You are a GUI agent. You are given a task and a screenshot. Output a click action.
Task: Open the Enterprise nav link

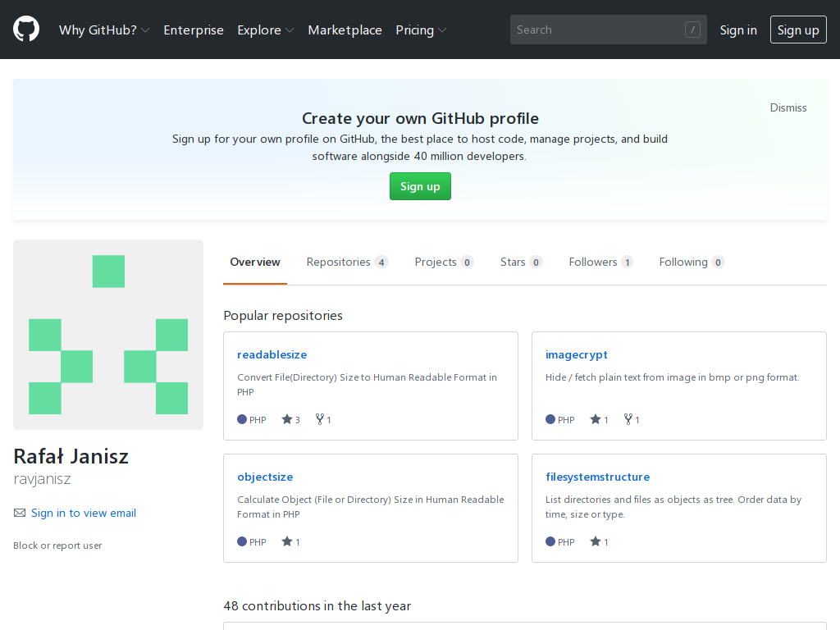click(x=194, y=30)
